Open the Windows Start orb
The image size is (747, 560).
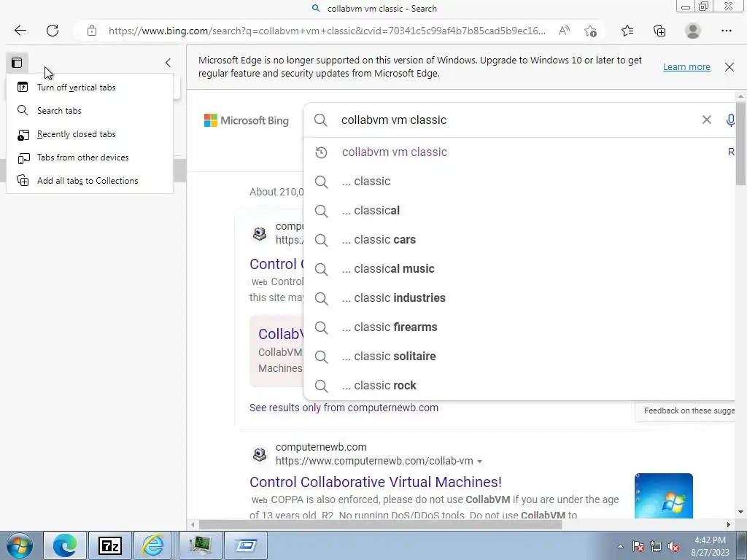pos(20,545)
